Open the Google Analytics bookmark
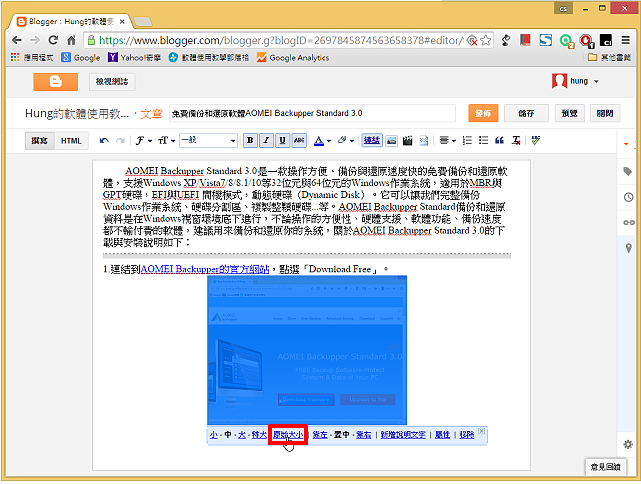 (x=293, y=58)
